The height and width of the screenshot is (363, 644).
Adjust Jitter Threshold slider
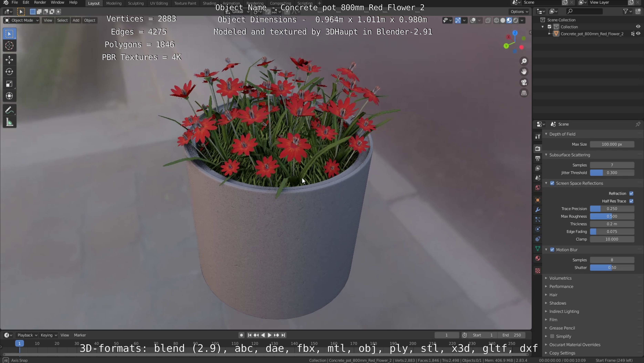pyautogui.click(x=612, y=173)
